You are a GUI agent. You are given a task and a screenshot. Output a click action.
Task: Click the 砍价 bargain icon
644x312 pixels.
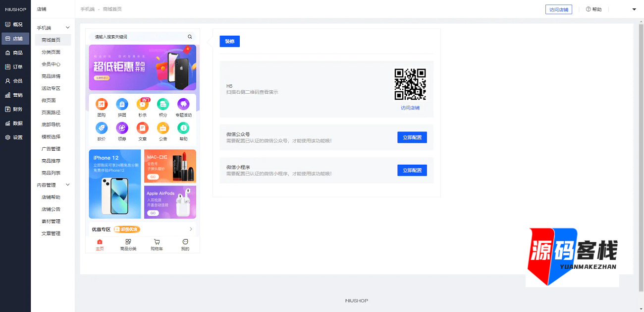coord(102,128)
